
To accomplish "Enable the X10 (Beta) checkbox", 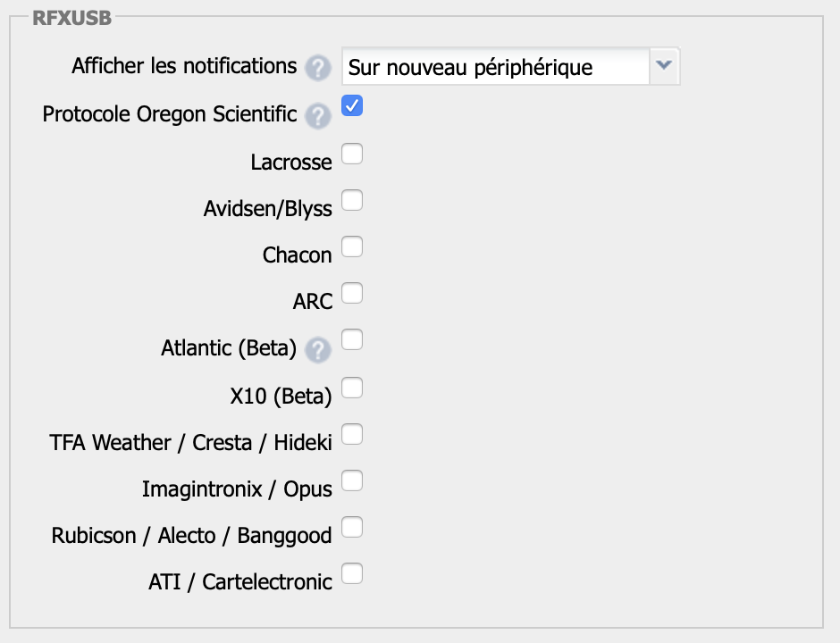I will tap(352, 388).
